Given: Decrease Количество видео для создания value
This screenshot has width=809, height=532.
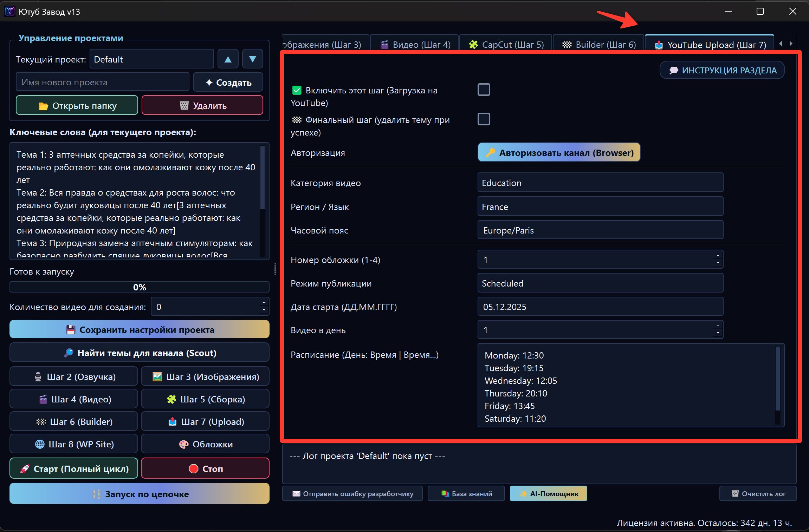Looking at the screenshot, I should tap(264, 310).
